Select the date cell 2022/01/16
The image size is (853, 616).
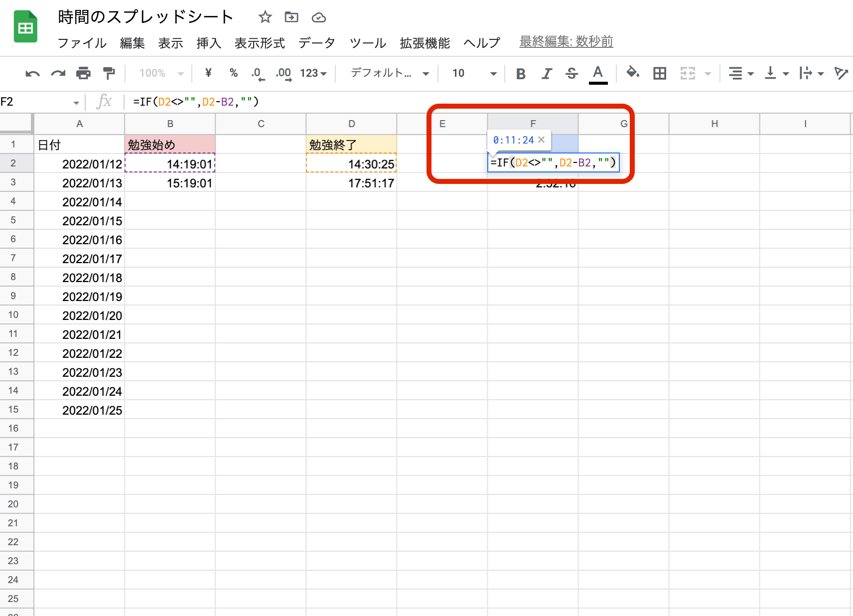click(x=79, y=239)
